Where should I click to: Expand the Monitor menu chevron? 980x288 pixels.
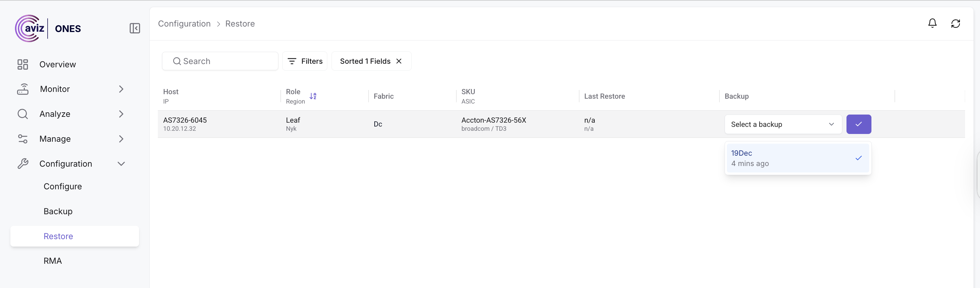(121, 89)
